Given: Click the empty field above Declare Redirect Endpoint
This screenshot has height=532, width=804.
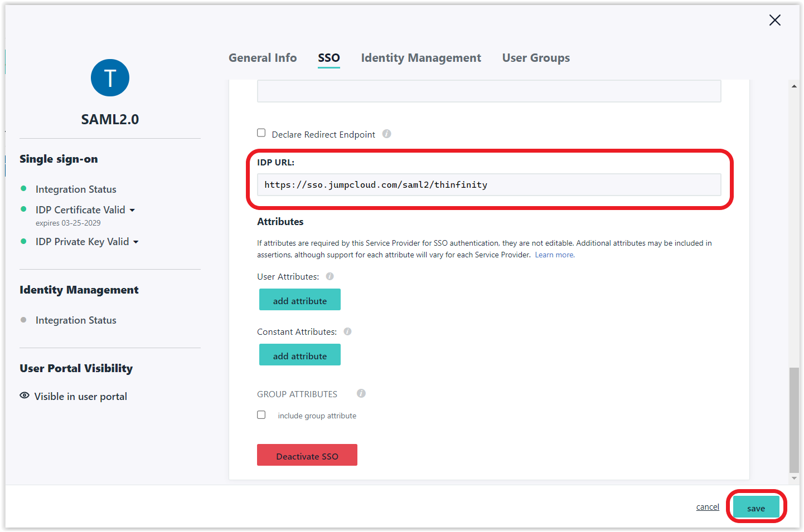Looking at the screenshot, I should pos(489,91).
